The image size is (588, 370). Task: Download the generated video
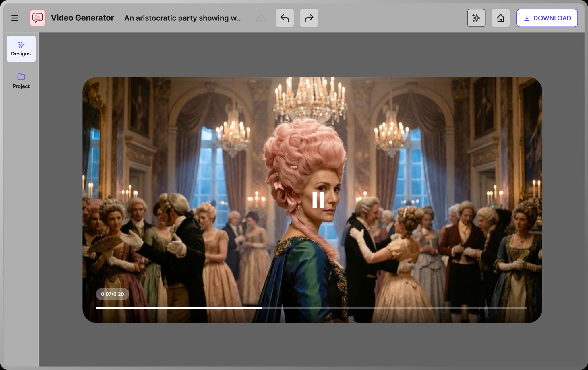tap(547, 18)
